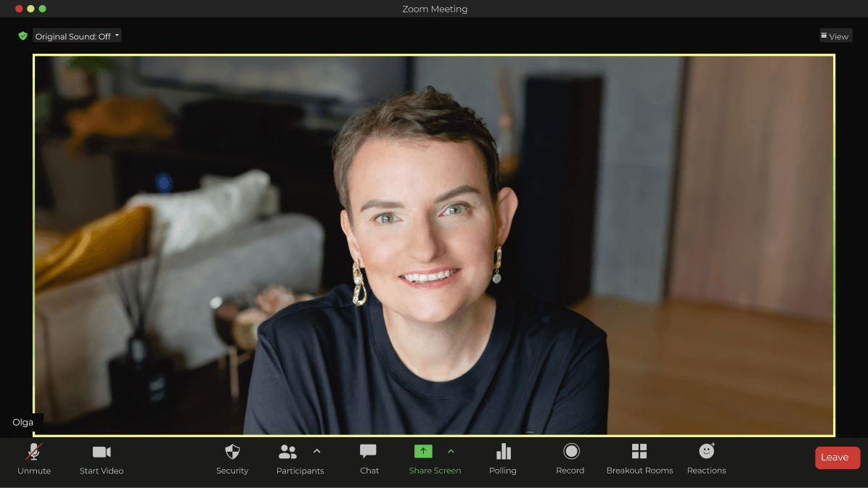Open the Participants panel icon

pyautogui.click(x=287, y=452)
